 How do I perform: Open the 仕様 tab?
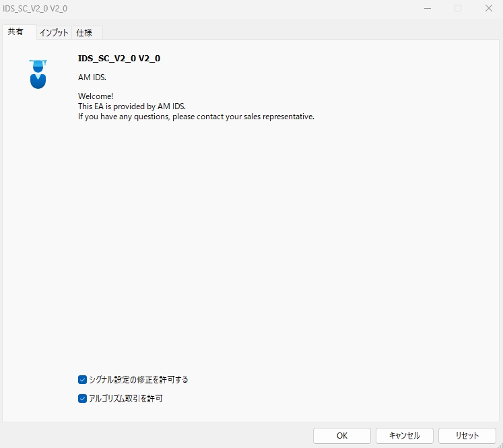pos(87,33)
